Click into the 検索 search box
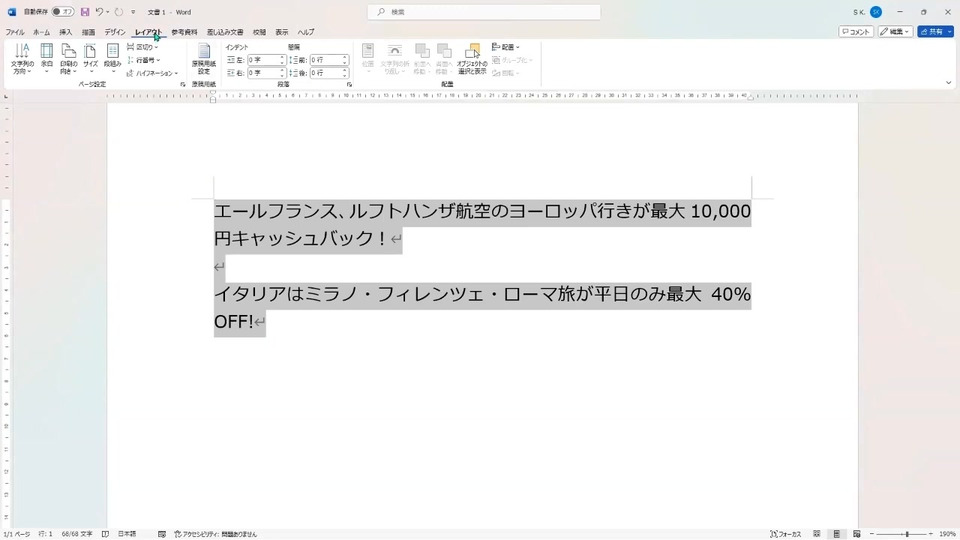The image size is (960, 540). point(484,12)
